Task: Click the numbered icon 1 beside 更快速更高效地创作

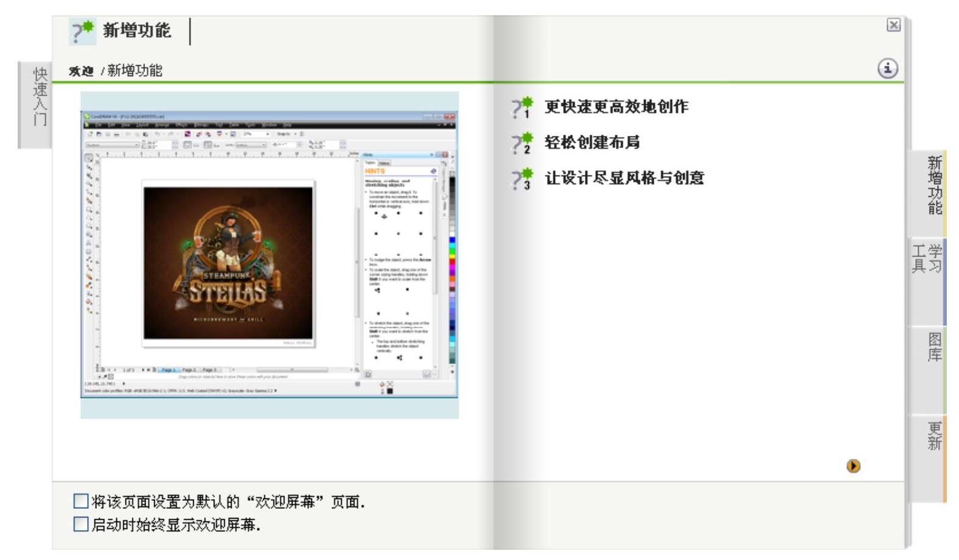Action: (522, 107)
